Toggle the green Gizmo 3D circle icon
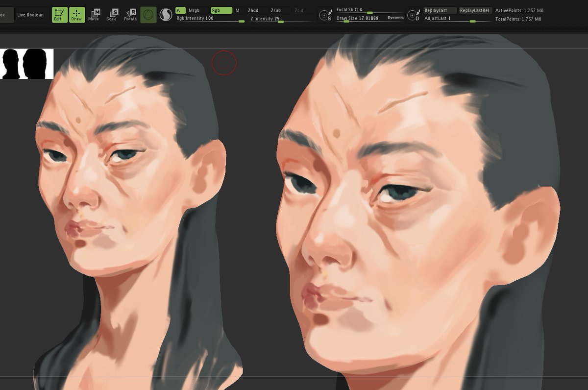Screen dimensions: 588x390 (148, 15)
